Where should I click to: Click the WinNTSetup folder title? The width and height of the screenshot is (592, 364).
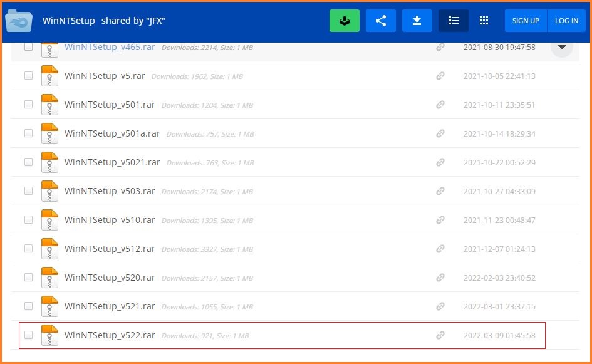click(68, 21)
